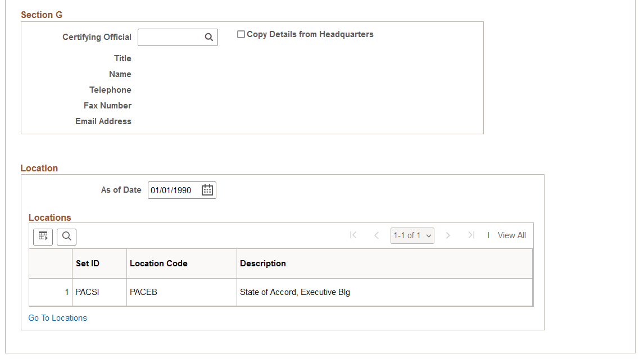The width and height of the screenshot is (644, 359).
Task: Open the 1-1 of 1 row range dropdown
Action: tap(412, 235)
